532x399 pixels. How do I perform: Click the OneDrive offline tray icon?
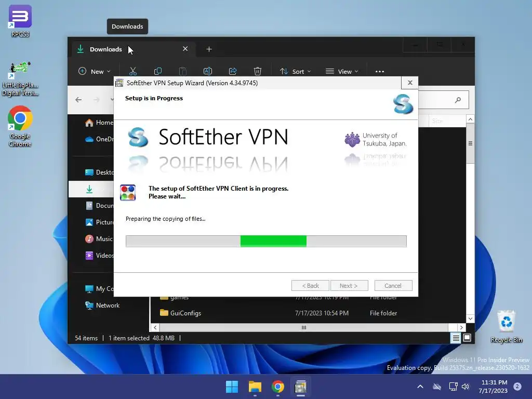[437, 387]
